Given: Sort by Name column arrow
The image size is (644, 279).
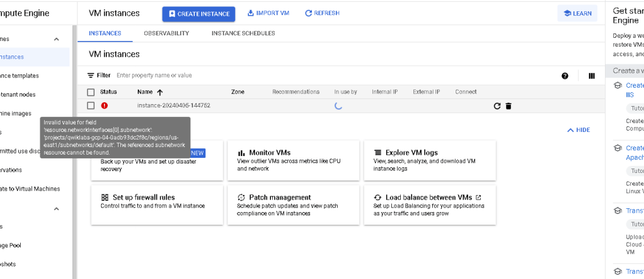Looking at the screenshot, I should (x=160, y=92).
